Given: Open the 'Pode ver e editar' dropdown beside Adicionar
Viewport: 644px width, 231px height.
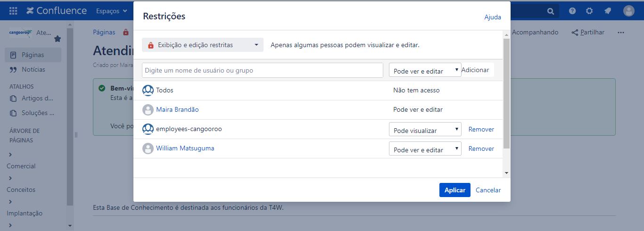Looking at the screenshot, I should tap(425, 70).
